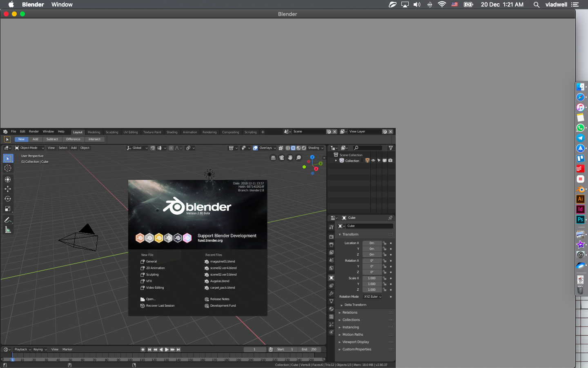Toggle viewport overlays icon
The height and width of the screenshot is (368, 588).
pyautogui.click(x=255, y=148)
